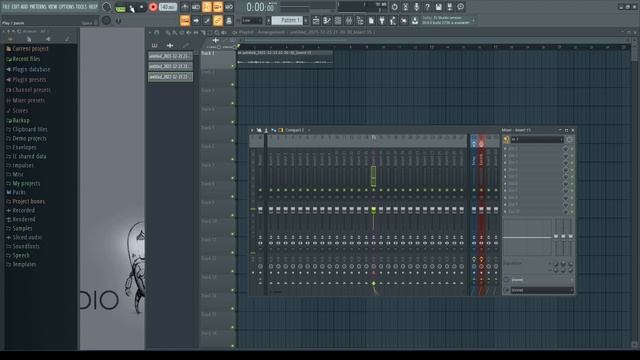640x360 pixels.
Task: Open the HELP menu
Action: (x=93, y=7)
